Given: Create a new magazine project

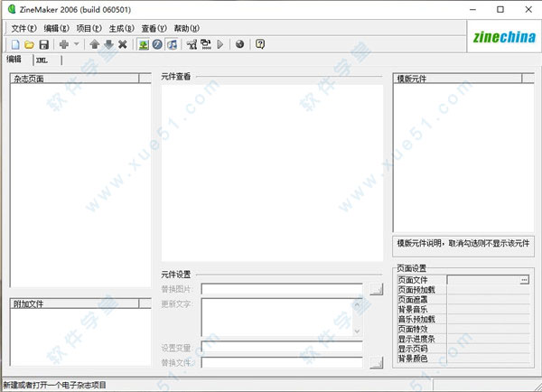Looking at the screenshot, I should 15,44.
